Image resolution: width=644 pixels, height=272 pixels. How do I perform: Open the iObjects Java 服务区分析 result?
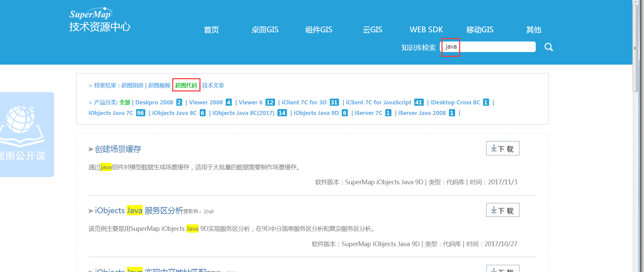click(139, 210)
